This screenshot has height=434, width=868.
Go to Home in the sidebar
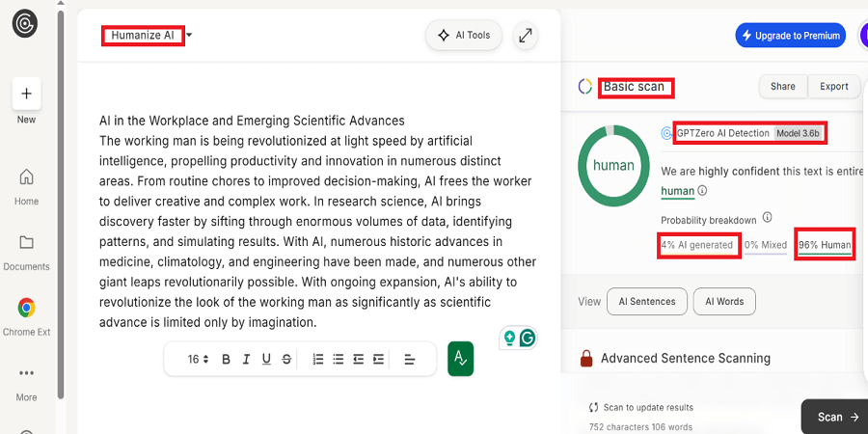(x=26, y=187)
